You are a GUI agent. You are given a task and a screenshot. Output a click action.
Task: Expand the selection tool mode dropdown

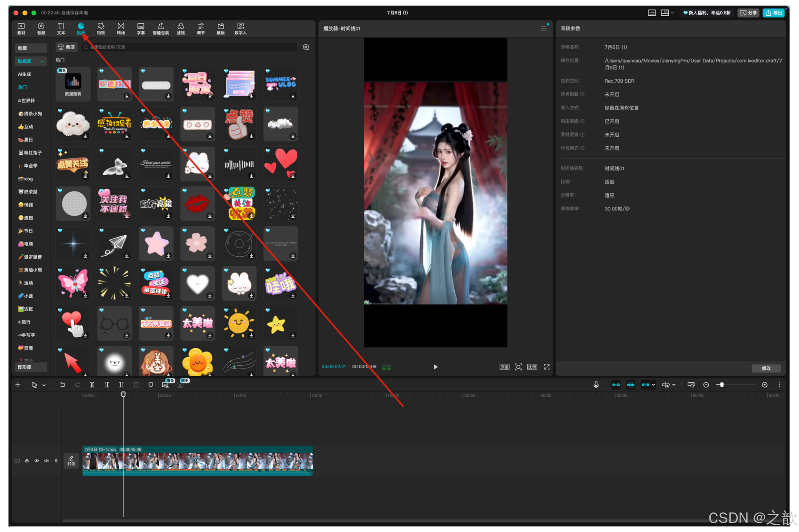[x=44, y=385]
